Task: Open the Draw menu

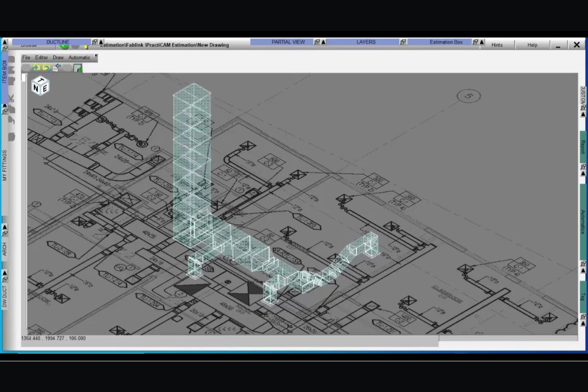Action: [x=58, y=57]
